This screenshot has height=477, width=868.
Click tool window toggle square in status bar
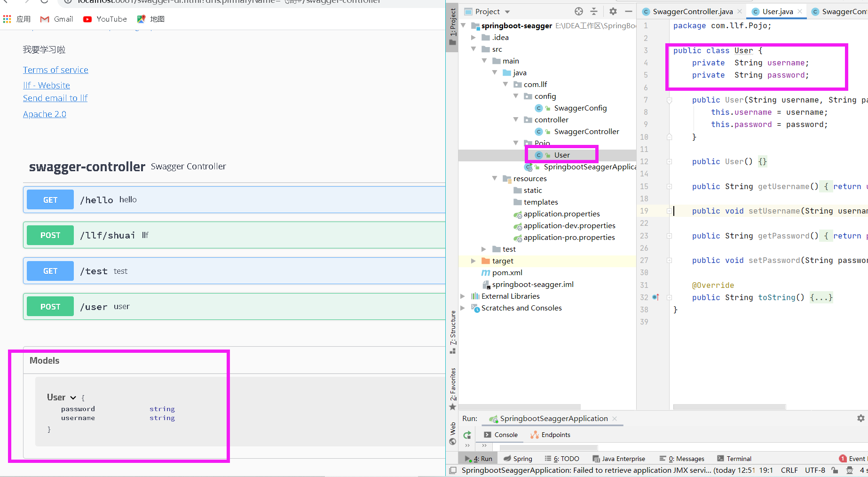(x=453, y=470)
